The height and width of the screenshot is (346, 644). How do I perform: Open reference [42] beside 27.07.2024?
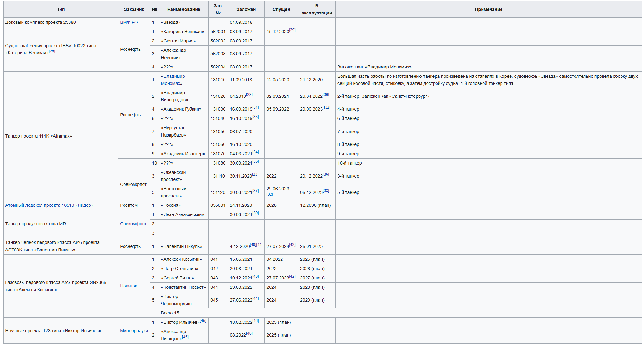tap(292, 245)
